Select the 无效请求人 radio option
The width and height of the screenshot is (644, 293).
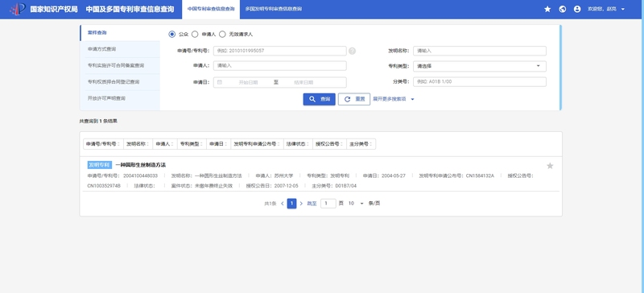pos(222,35)
